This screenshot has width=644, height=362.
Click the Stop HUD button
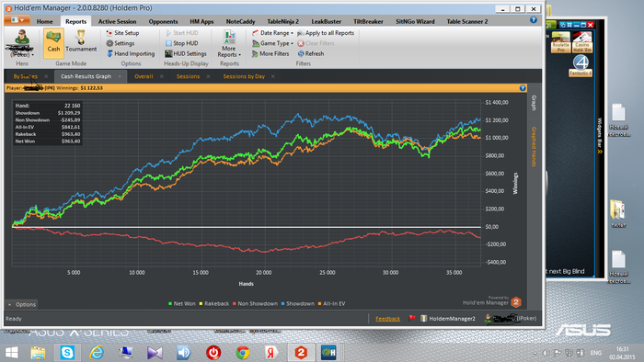tap(181, 43)
